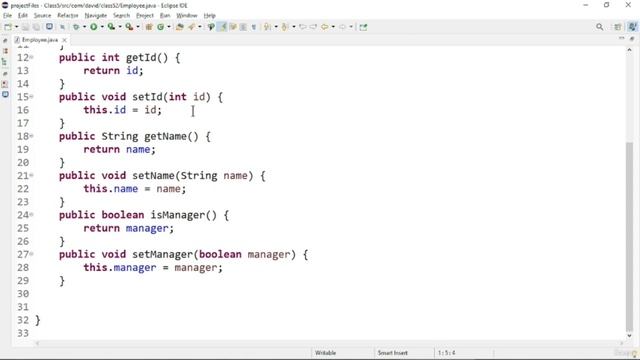Viewport: 640px width, 360px height.
Task: Toggle the Pin Editor button
Action: point(363,27)
